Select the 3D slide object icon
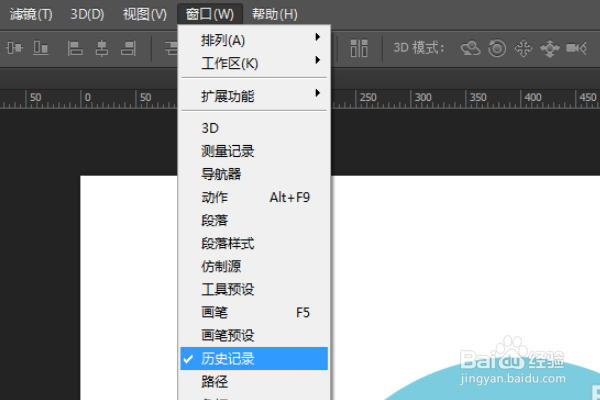 point(549,49)
